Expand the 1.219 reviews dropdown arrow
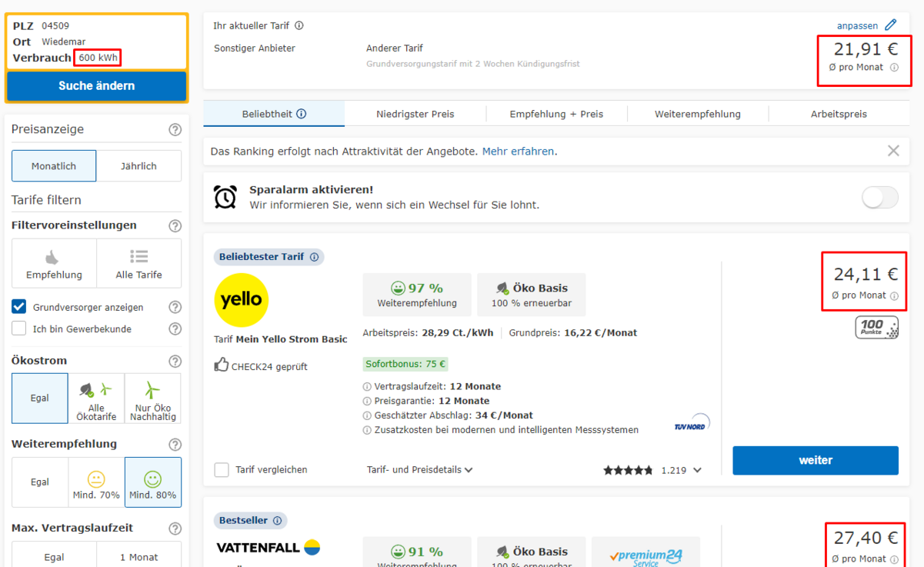This screenshot has height=567, width=924. [x=698, y=470]
